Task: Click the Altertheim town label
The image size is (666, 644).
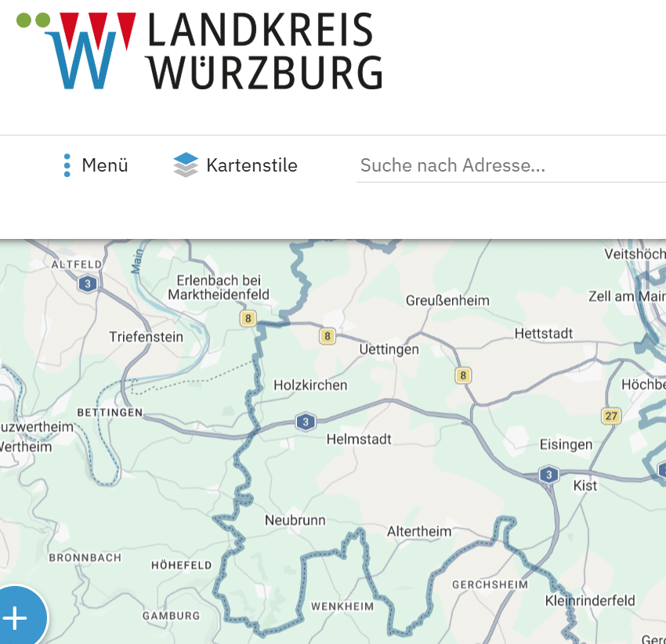Action: click(419, 531)
